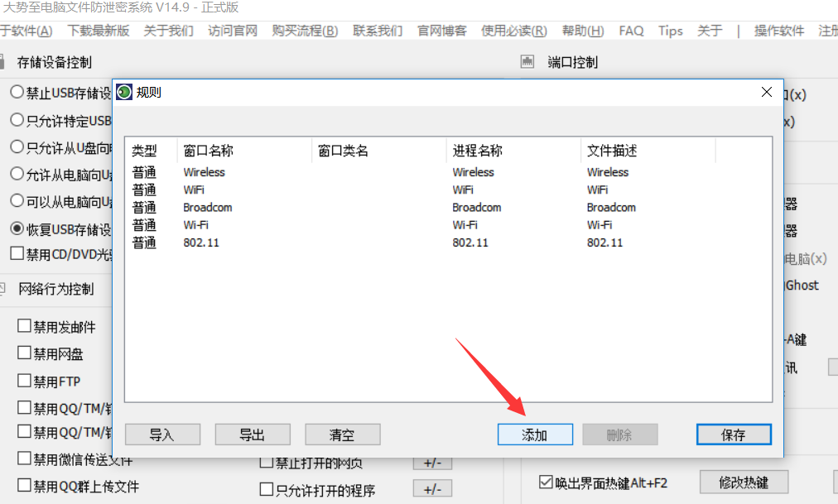Click the 添加 button

tap(535, 434)
